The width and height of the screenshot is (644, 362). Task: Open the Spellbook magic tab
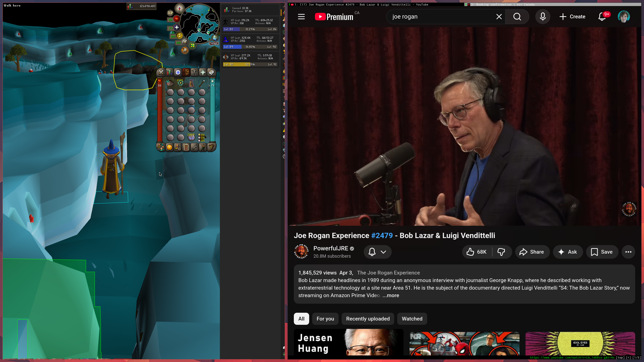[x=211, y=73]
